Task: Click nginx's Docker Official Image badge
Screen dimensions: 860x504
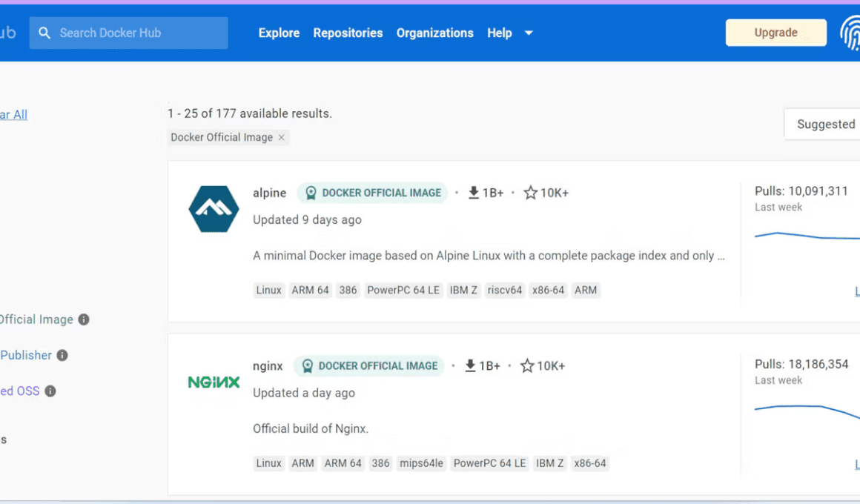Action: pyautogui.click(x=369, y=366)
